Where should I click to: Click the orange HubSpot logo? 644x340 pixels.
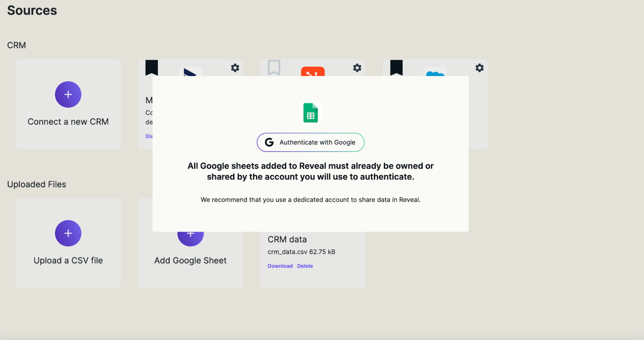[x=313, y=71]
